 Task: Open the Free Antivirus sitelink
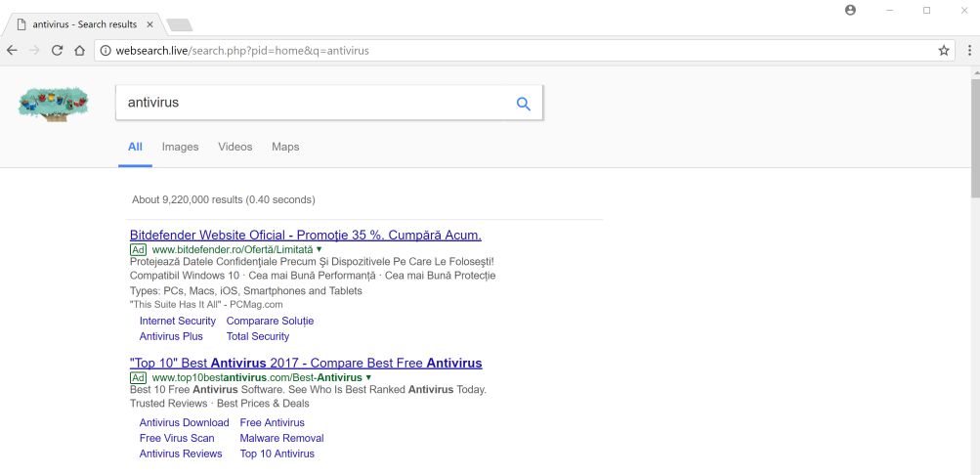pyautogui.click(x=273, y=422)
